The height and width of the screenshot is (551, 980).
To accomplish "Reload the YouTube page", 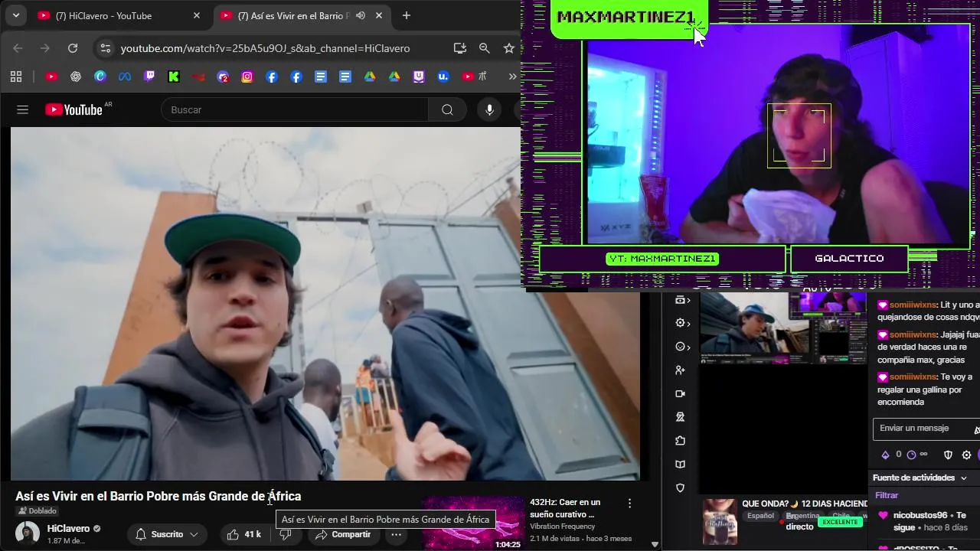I will (x=73, y=48).
